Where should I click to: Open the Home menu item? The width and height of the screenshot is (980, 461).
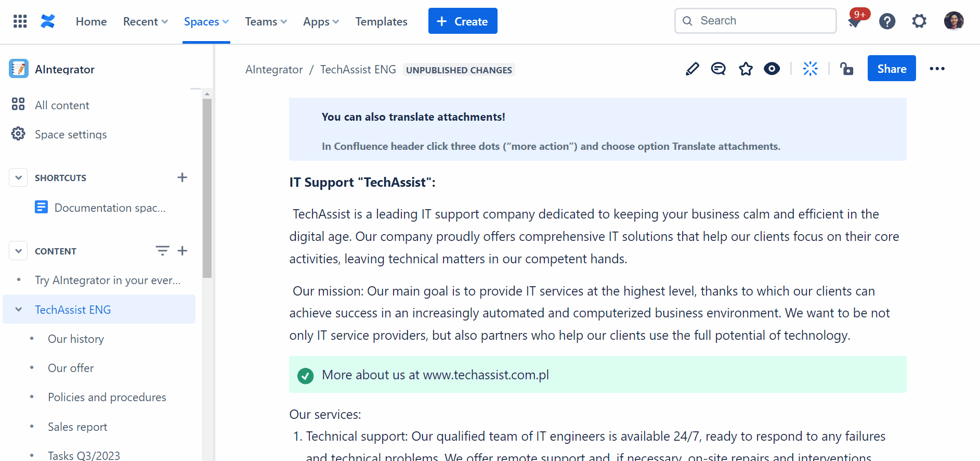click(92, 21)
